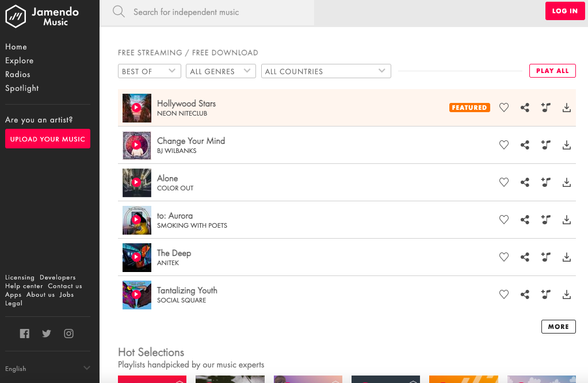Image resolution: width=588 pixels, height=383 pixels.
Task: Add Alone to a playlist
Action: tap(545, 182)
